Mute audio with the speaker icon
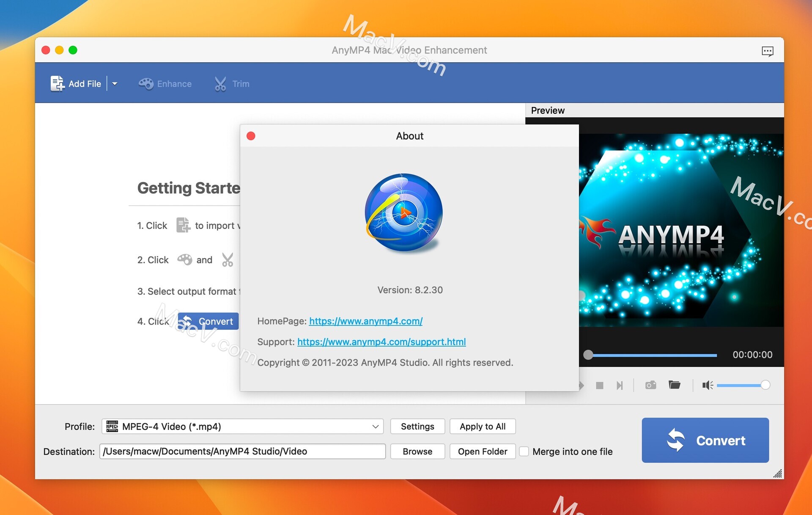 pyautogui.click(x=708, y=385)
